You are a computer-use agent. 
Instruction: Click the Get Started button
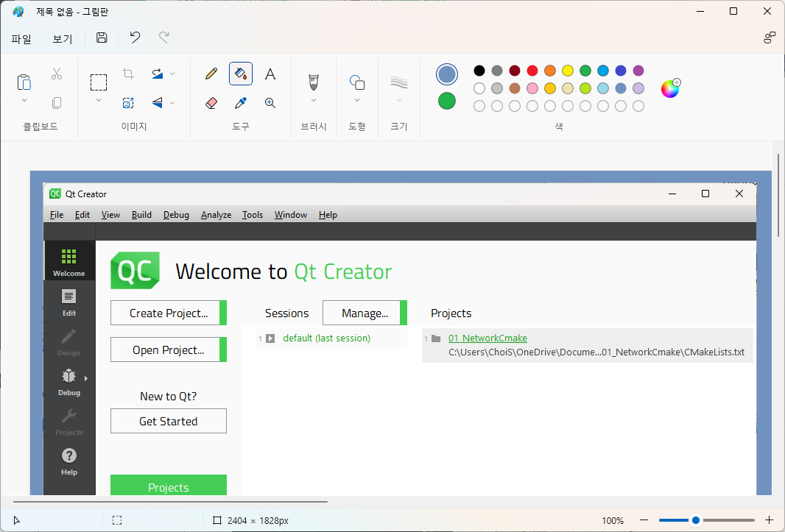[x=169, y=422]
